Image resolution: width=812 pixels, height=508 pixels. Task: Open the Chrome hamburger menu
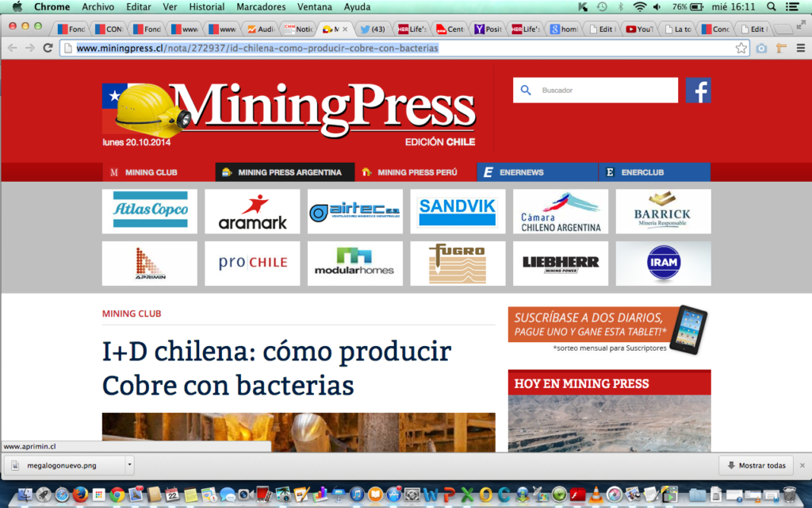[x=800, y=48]
